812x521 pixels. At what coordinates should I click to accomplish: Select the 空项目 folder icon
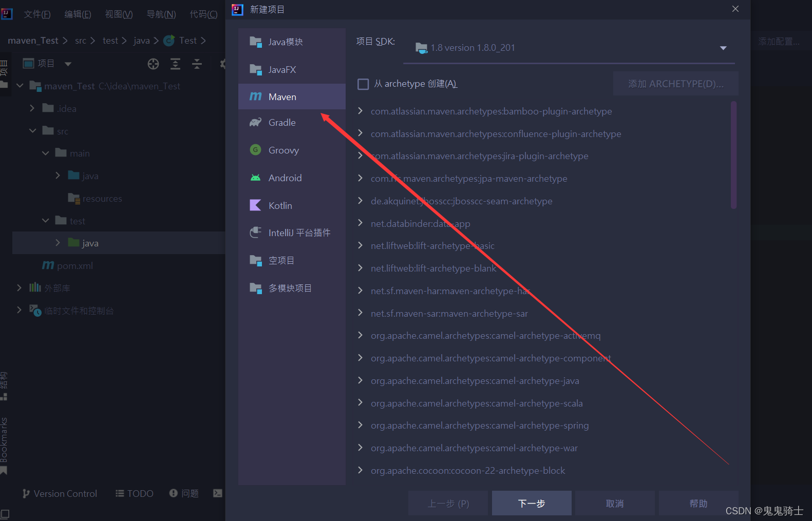point(255,260)
